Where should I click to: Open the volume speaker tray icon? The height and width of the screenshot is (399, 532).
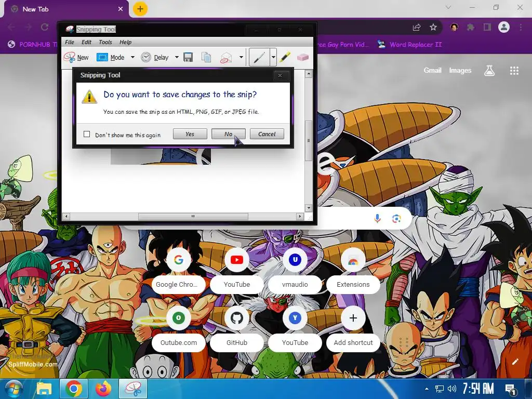pyautogui.click(x=451, y=389)
